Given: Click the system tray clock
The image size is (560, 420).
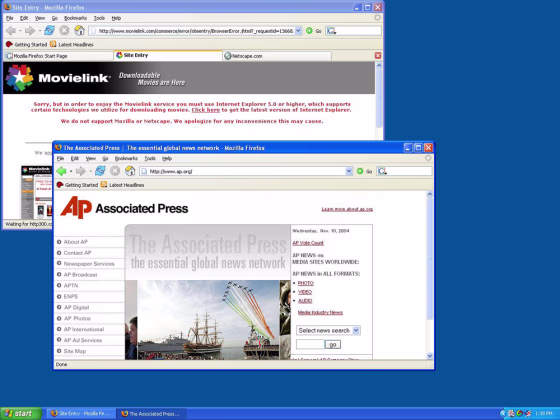Looking at the screenshot, I should [544, 414].
